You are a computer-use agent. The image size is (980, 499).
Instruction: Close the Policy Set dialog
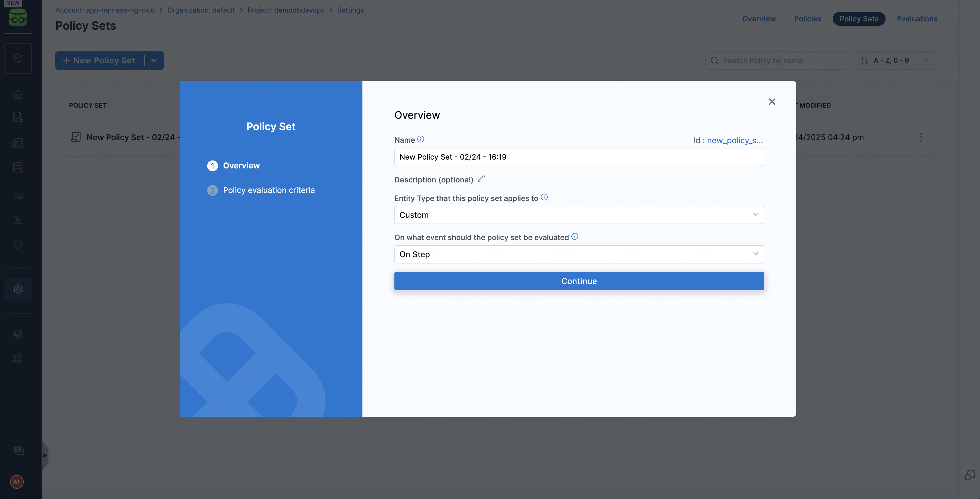coord(772,102)
